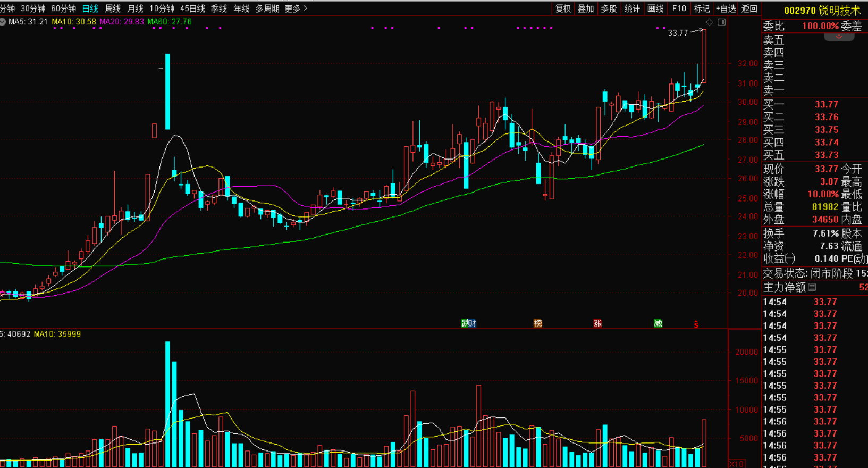Select the 周线 weekly chart tab
Screen dimensions: 868x468
pyautogui.click(x=113, y=9)
